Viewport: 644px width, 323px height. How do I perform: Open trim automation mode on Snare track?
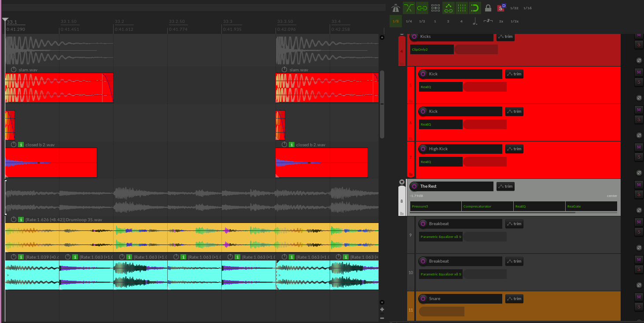point(514,299)
